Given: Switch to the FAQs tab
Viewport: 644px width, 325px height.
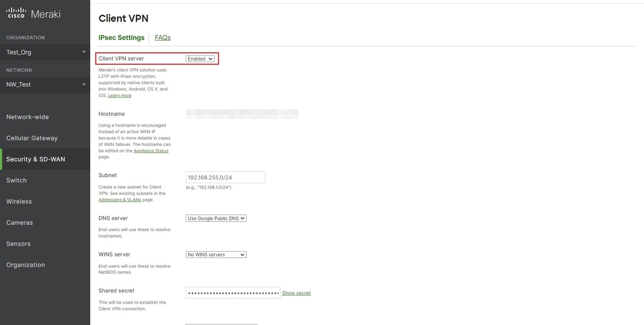Looking at the screenshot, I should 162,37.
